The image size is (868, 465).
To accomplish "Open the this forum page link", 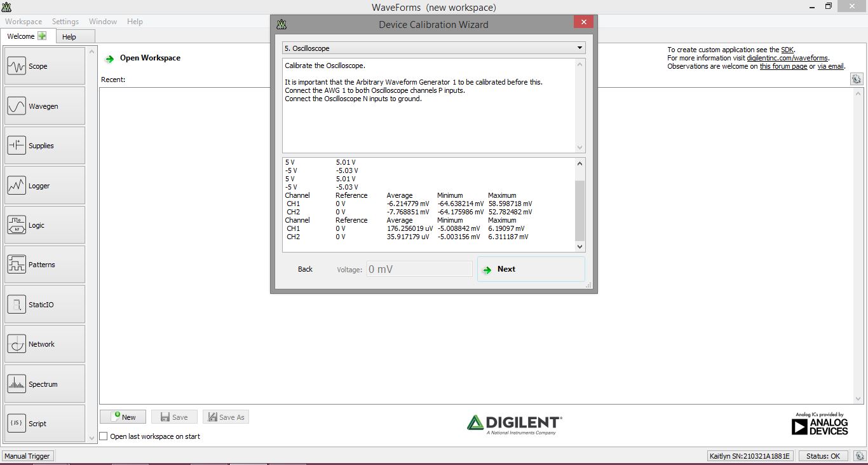I will point(783,66).
